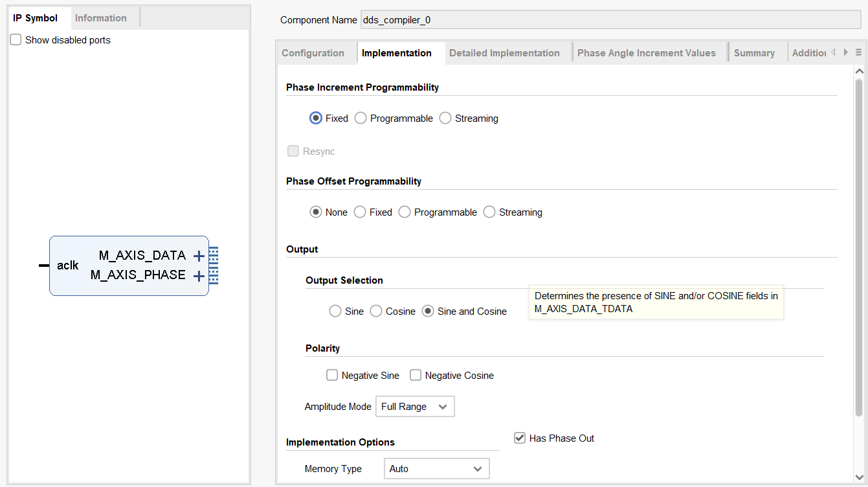
Task: Switch to the Information tab
Action: (101, 18)
